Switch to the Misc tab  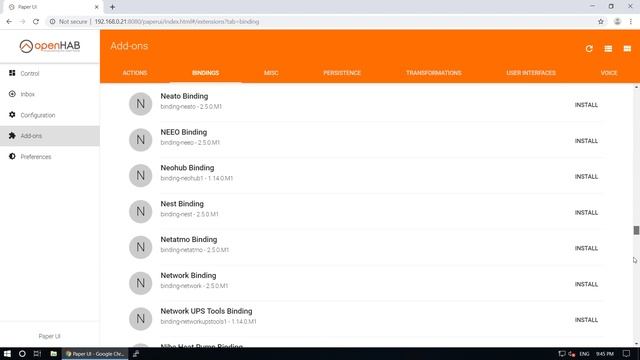(271, 73)
